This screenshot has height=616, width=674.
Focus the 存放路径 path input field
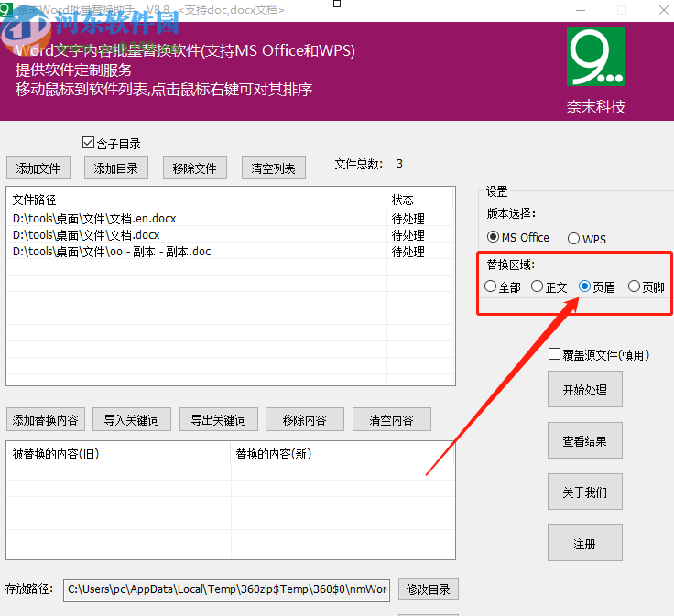pos(226,589)
